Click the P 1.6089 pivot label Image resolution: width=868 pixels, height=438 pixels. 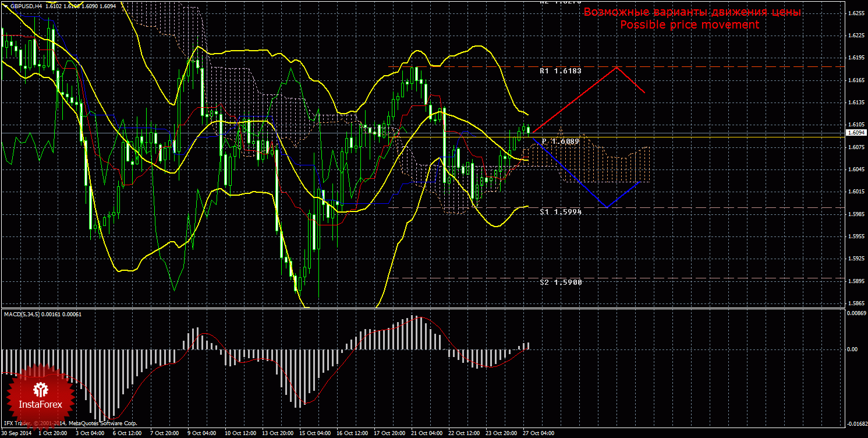pos(560,142)
